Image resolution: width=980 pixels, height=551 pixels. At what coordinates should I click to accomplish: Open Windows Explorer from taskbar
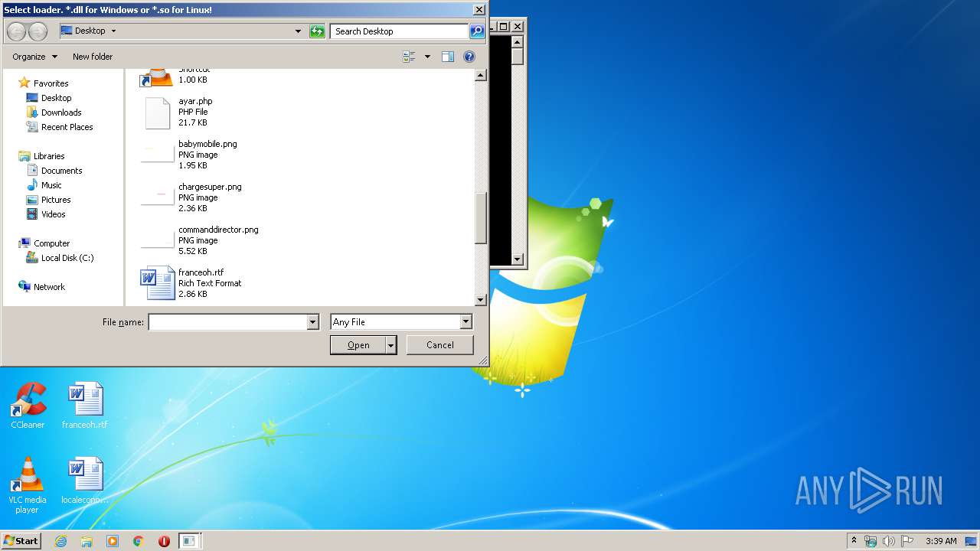pyautogui.click(x=87, y=541)
